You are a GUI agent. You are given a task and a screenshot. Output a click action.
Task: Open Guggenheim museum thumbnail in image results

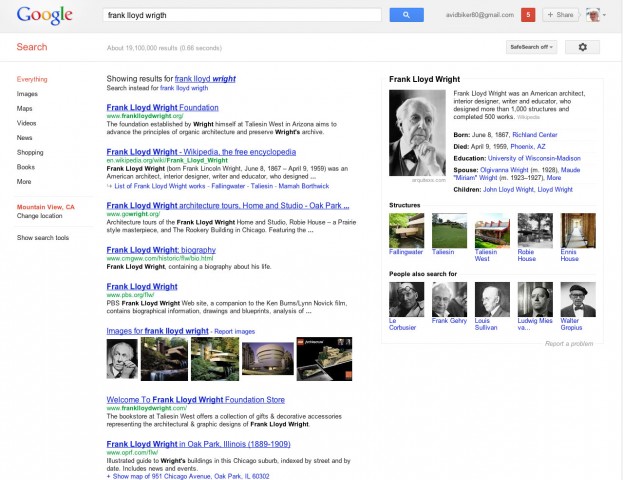[x=268, y=359]
